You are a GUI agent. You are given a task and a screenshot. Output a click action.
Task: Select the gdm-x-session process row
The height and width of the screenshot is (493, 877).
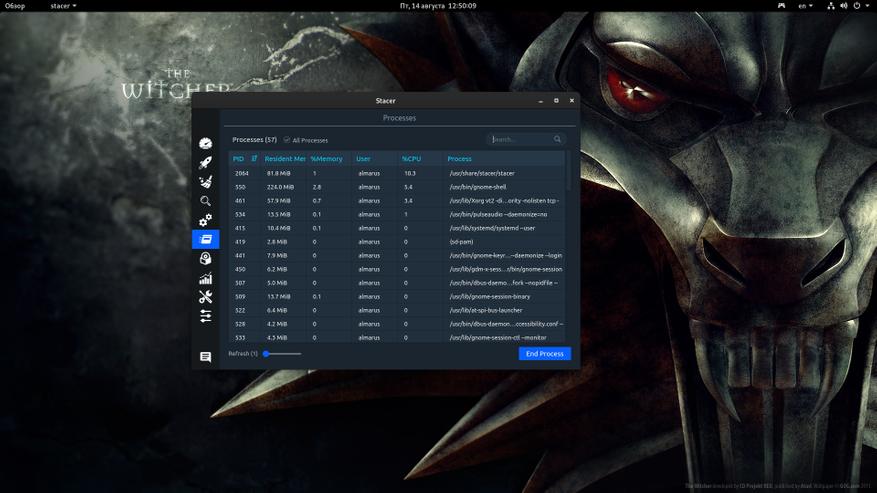397,269
